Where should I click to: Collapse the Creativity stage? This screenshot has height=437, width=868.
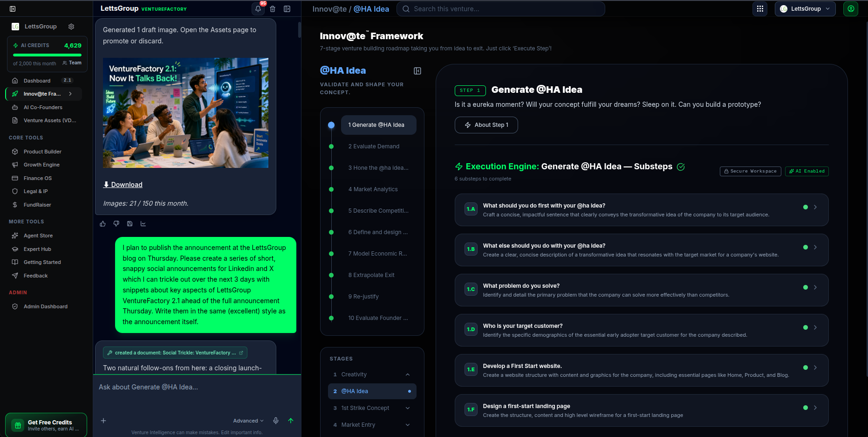tap(408, 375)
